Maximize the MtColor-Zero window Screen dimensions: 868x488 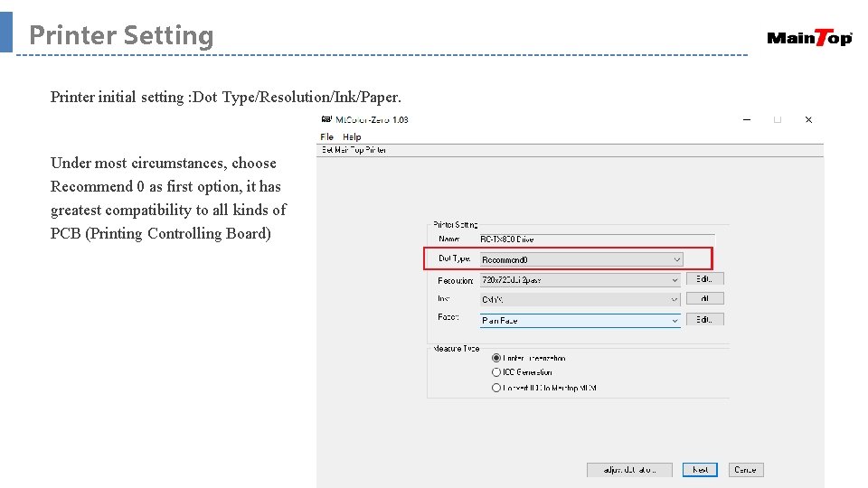pyautogui.click(x=778, y=119)
